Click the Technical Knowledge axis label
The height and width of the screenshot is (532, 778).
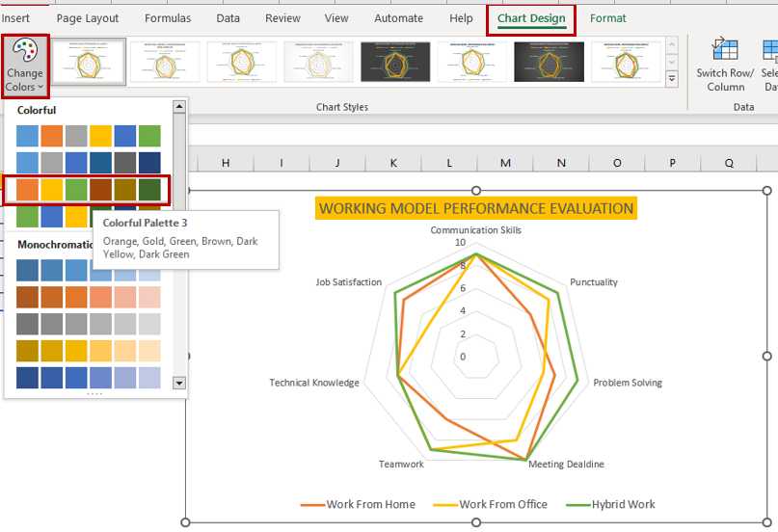pyautogui.click(x=314, y=383)
